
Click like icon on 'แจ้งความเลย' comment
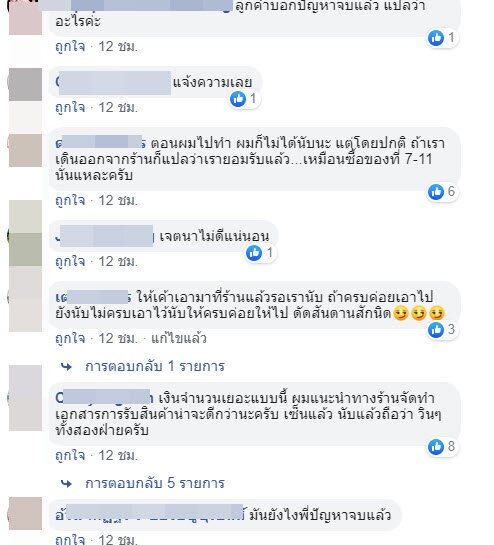238,99
